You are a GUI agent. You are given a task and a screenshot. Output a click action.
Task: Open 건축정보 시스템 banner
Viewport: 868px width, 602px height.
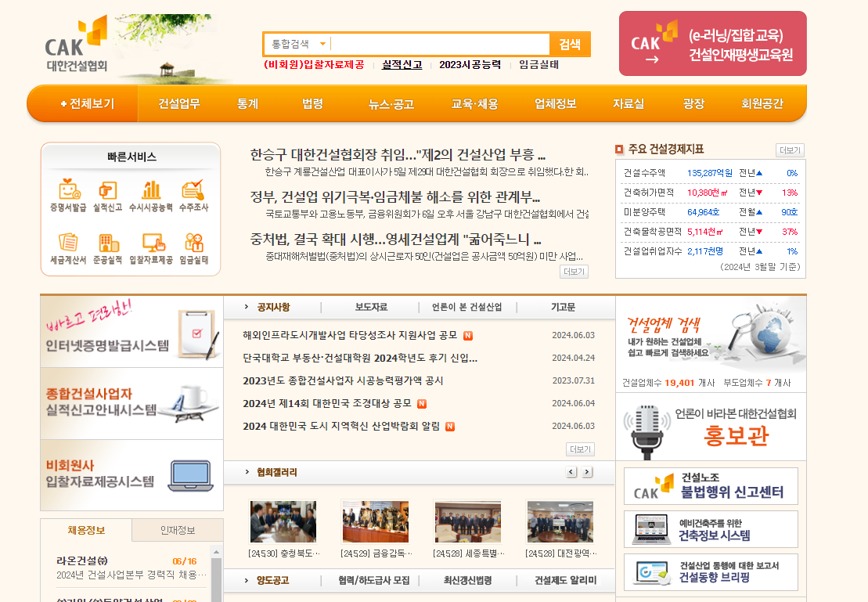[x=711, y=529]
